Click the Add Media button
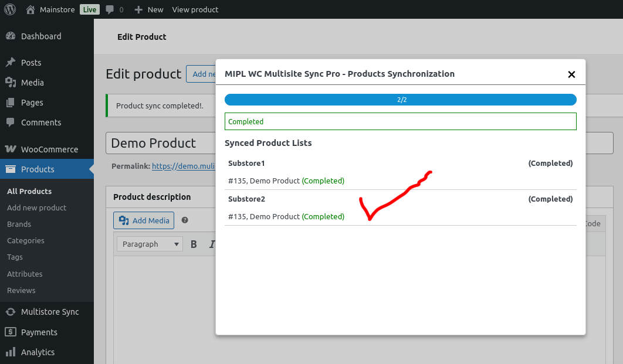This screenshot has height=364, width=623. (144, 220)
